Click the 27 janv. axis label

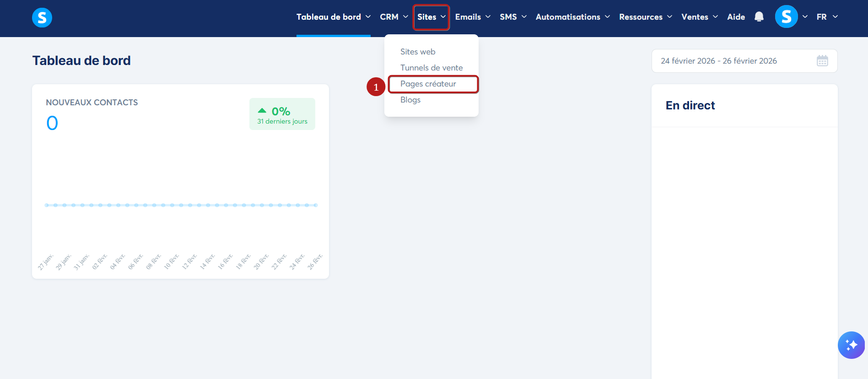click(45, 262)
